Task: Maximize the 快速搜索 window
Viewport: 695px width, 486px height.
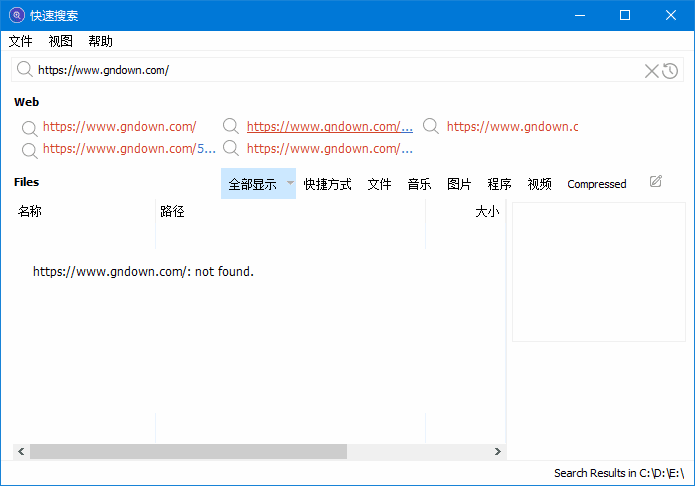Action: (625, 16)
